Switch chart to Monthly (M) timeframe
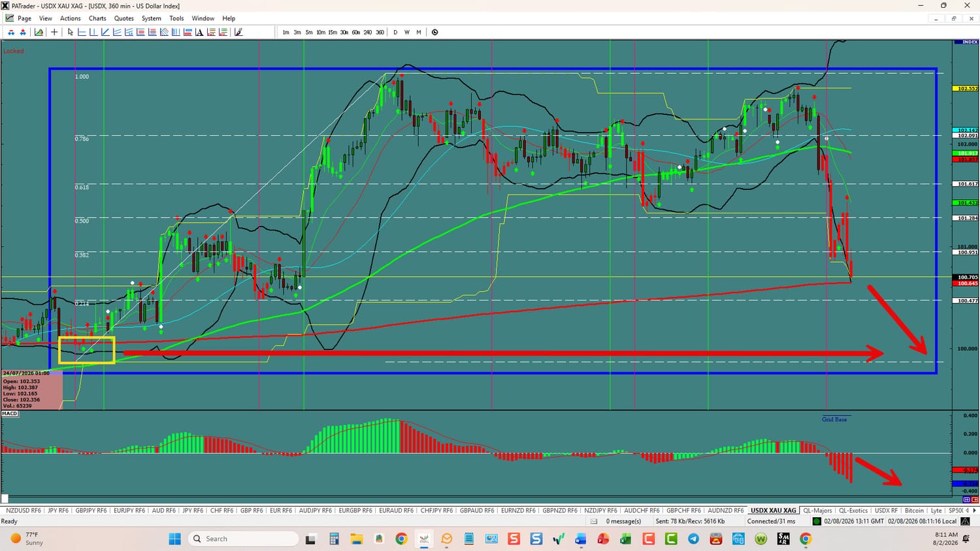 419,32
